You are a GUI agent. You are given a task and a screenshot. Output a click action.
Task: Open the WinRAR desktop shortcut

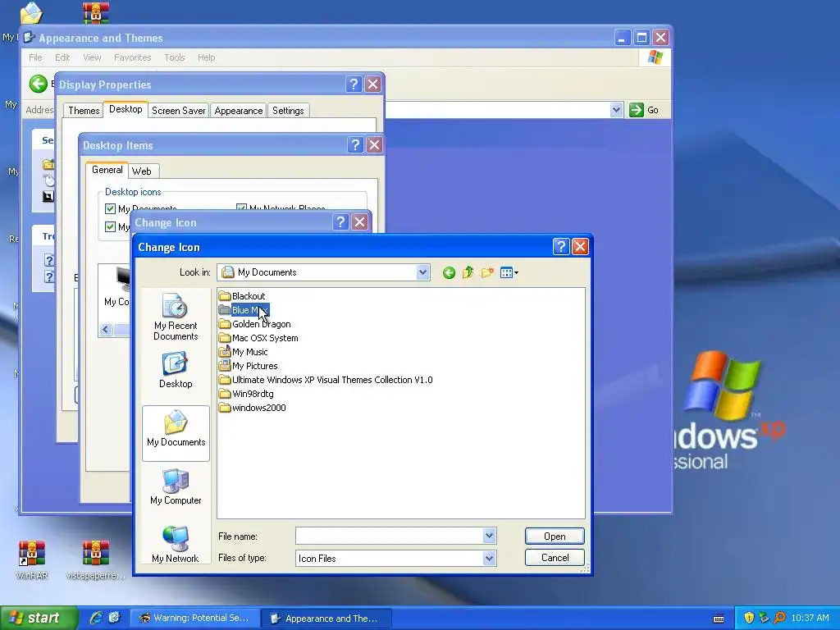[x=32, y=559]
